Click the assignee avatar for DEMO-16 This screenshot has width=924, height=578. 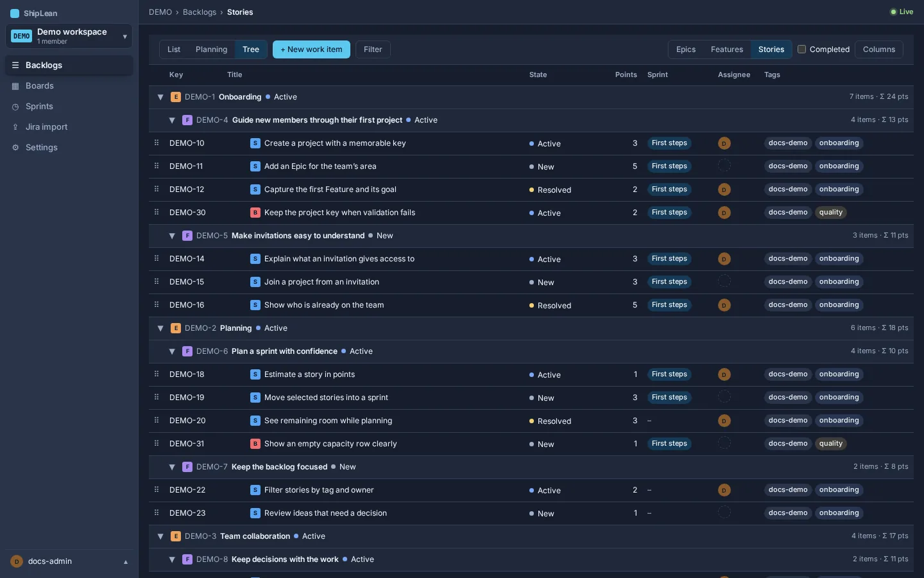(x=724, y=305)
